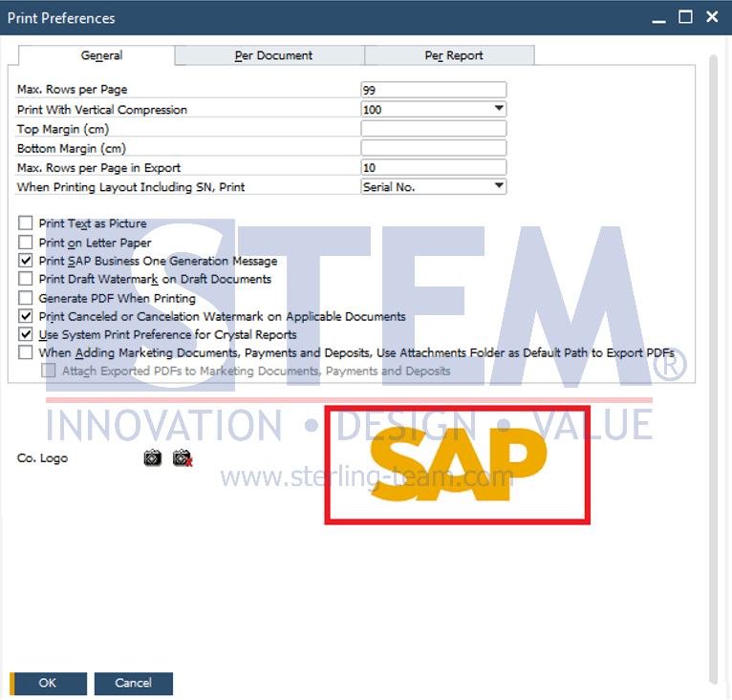The height and width of the screenshot is (700, 732).
Task: Click the Print Preferences window title
Action: pyautogui.click(x=61, y=18)
